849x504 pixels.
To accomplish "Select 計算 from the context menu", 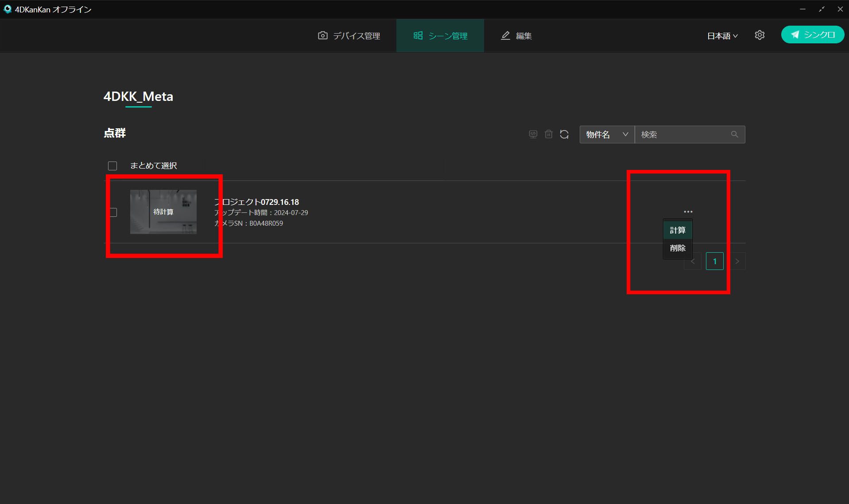I will point(678,230).
